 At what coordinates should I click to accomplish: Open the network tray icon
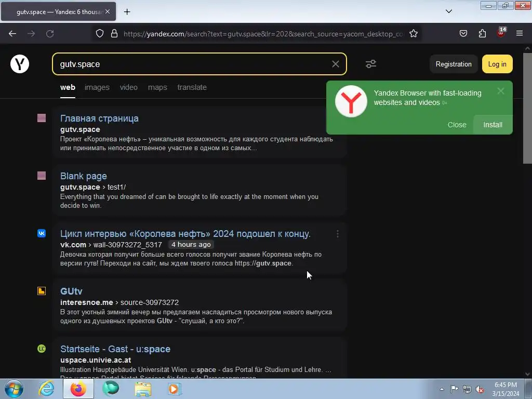point(467,389)
